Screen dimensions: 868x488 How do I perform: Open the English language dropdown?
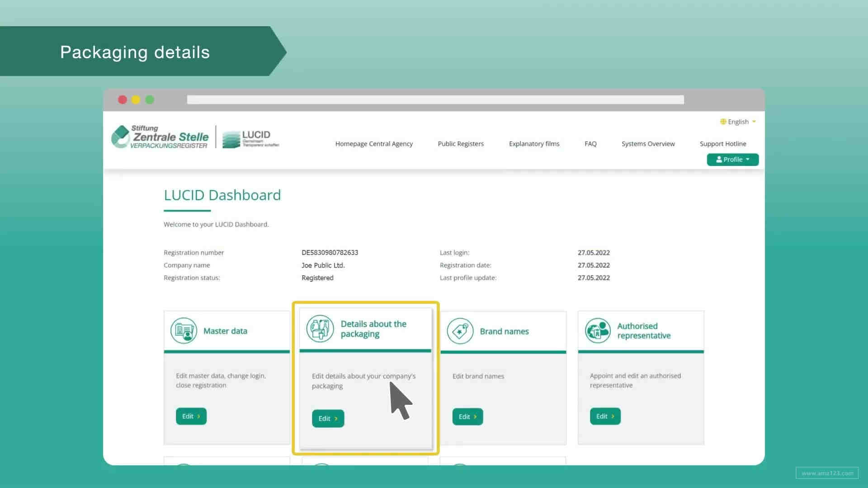tap(738, 122)
